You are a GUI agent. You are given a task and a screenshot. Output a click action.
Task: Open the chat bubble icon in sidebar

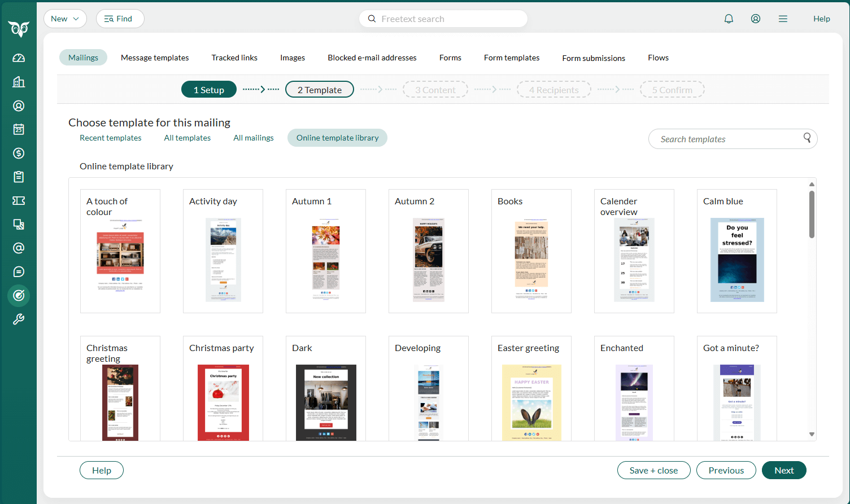19,271
